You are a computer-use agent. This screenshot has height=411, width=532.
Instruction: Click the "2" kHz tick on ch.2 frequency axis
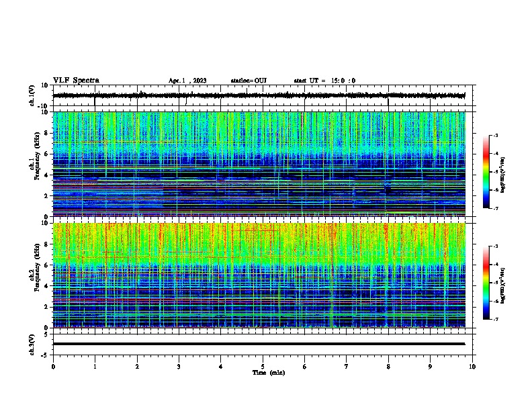point(46,307)
